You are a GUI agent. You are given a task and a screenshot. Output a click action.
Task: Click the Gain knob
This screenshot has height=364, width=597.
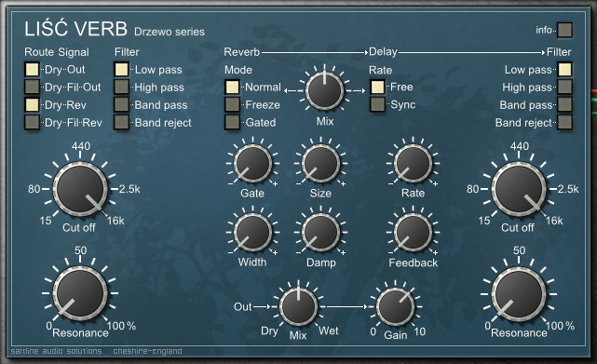click(395, 307)
